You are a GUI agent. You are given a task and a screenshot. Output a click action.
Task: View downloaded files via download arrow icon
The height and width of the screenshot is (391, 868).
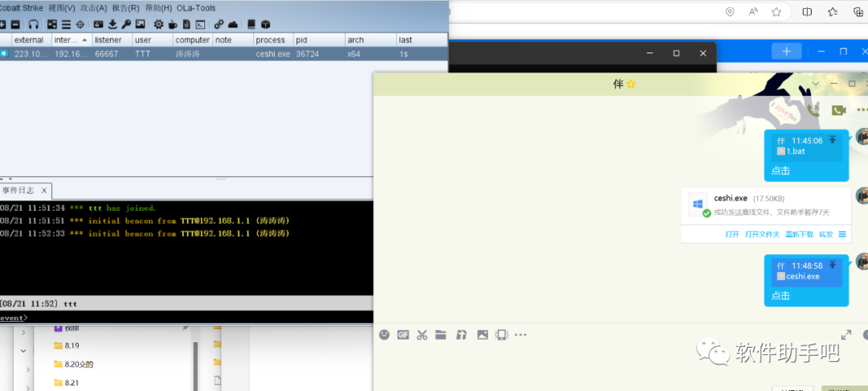coord(113,24)
